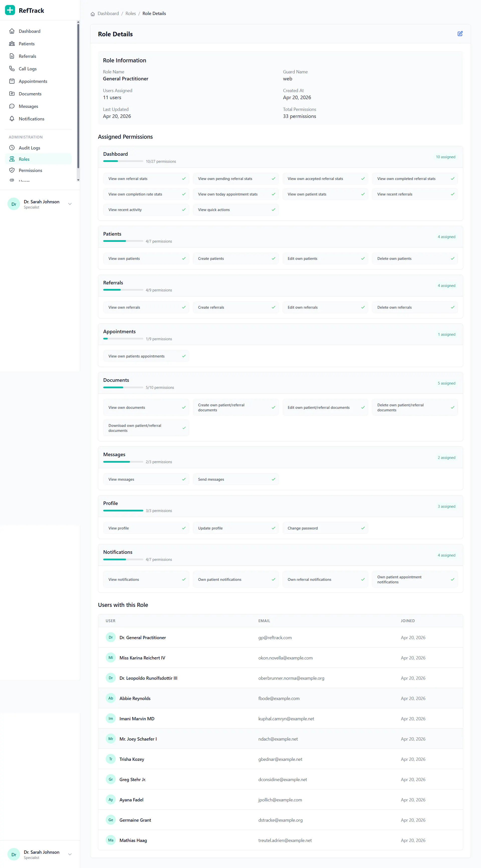Click the checkmark on Send messages

[x=273, y=479]
